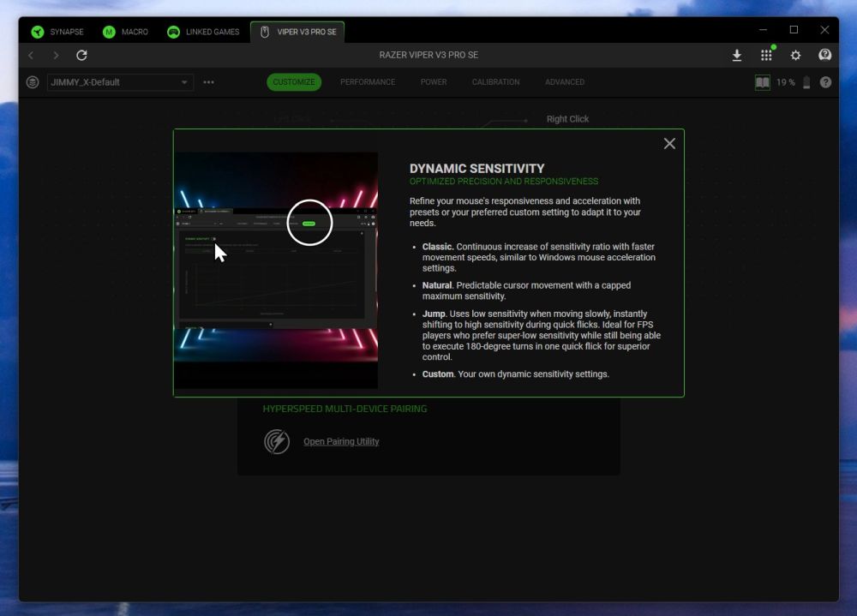Select the Performance section
The image size is (857, 616).
pos(368,82)
